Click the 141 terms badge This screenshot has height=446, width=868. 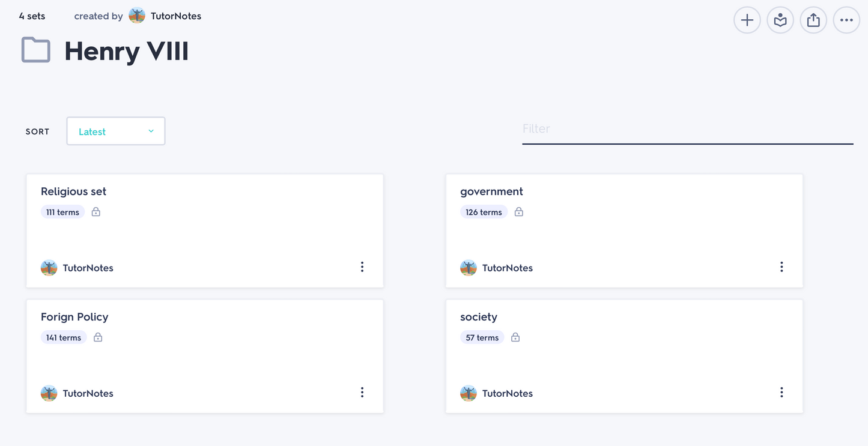click(x=64, y=337)
